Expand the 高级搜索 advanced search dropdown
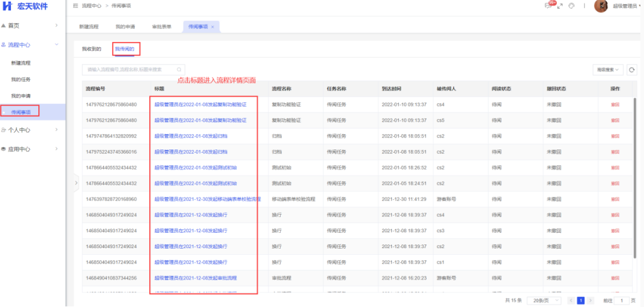Image resolution: width=644 pixels, height=307 pixels. 607,70
